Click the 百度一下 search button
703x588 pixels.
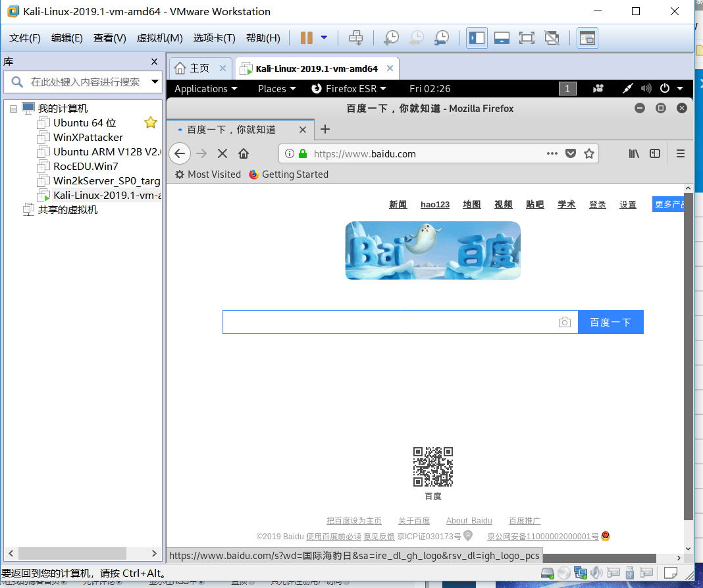coord(611,322)
